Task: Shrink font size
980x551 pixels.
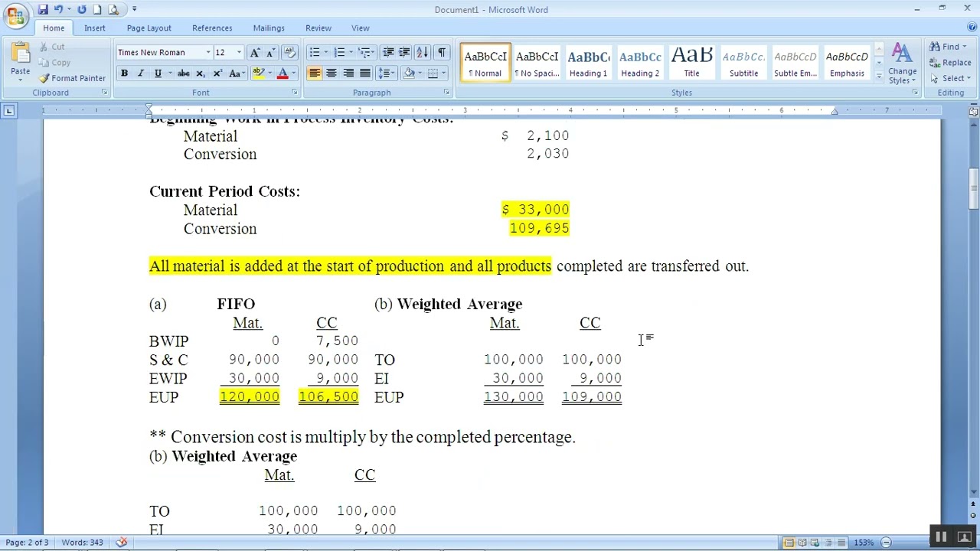Action: (269, 52)
